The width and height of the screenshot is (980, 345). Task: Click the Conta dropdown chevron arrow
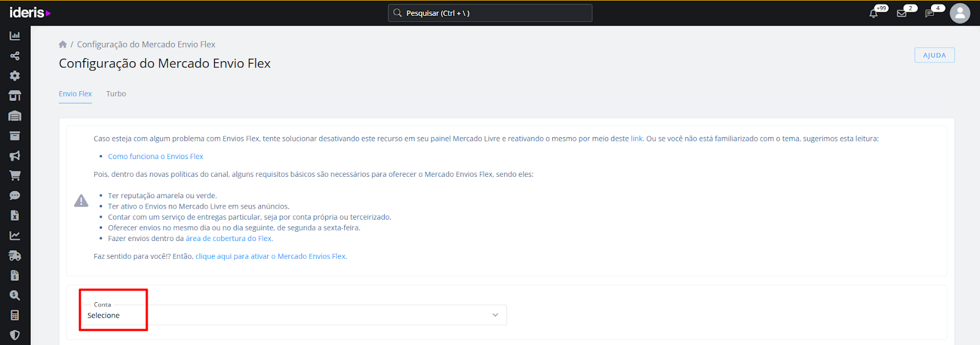(496, 315)
